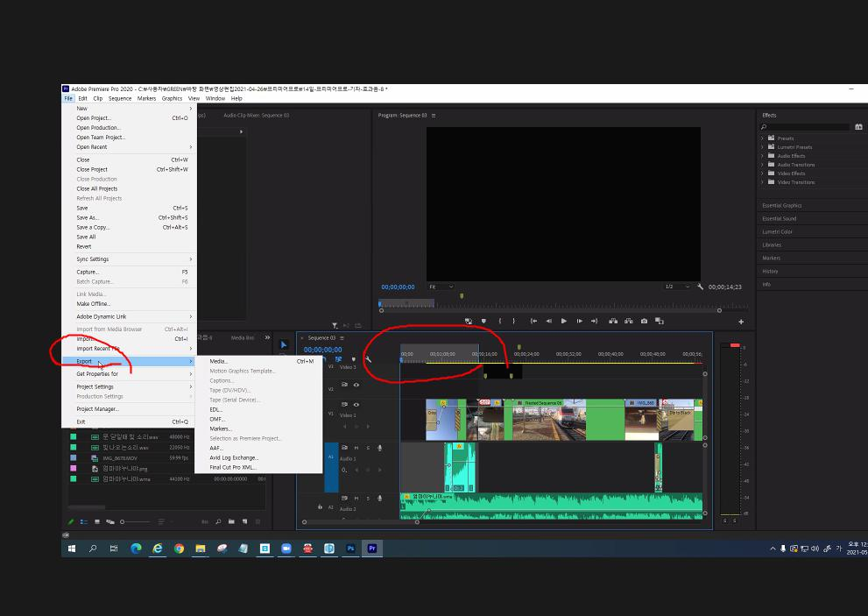Open Program monitor wrench settings
Screen dimensions: 868x616
click(700, 287)
